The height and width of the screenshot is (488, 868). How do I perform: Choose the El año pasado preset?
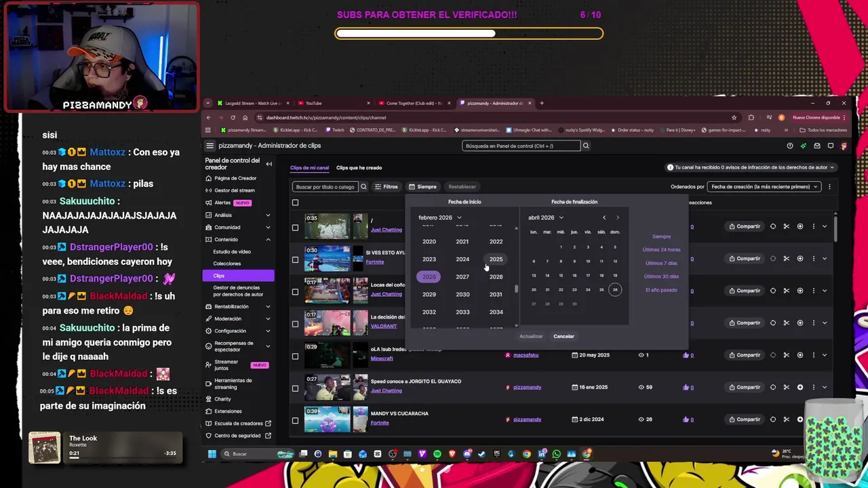click(x=661, y=290)
